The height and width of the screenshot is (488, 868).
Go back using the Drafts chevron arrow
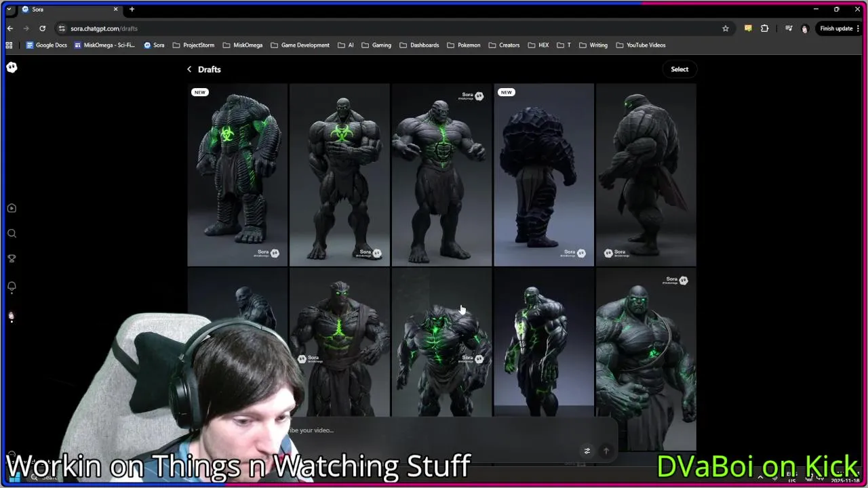[189, 69]
